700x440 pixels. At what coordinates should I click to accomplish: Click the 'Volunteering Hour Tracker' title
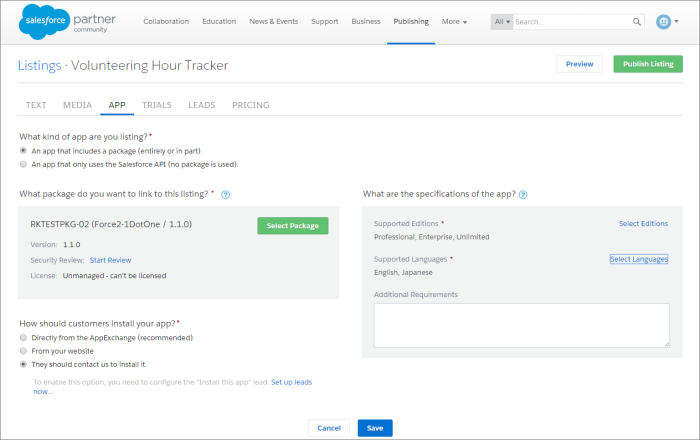tap(150, 66)
